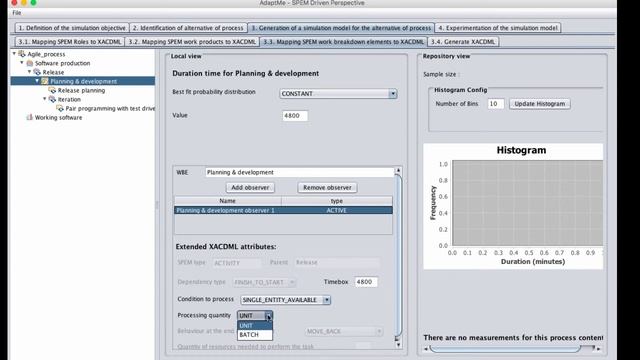Viewport: 640px width, 360px height.
Task: Click the Histogram chart area
Action: click(527, 203)
